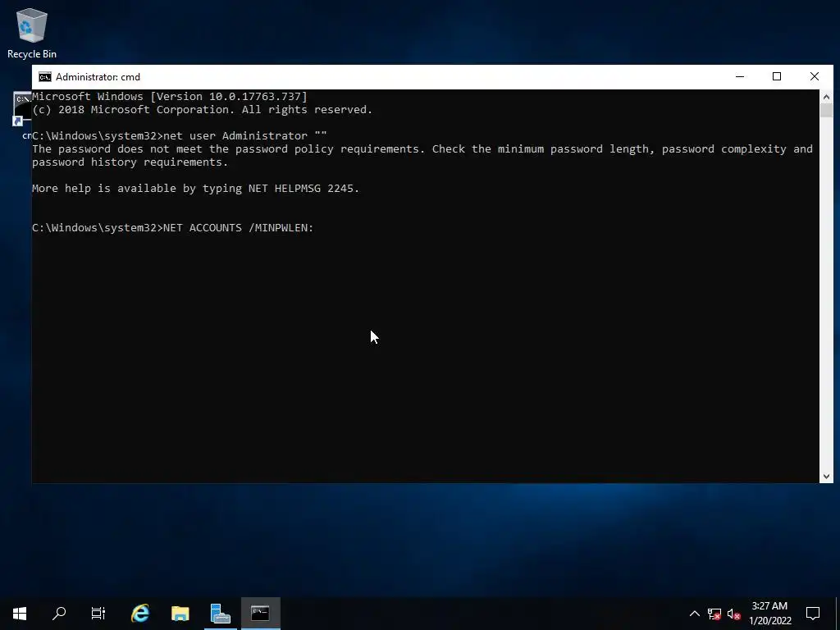Show hidden tray icons chevron
Screen dimensions: 840x630
click(x=694, y=614)
